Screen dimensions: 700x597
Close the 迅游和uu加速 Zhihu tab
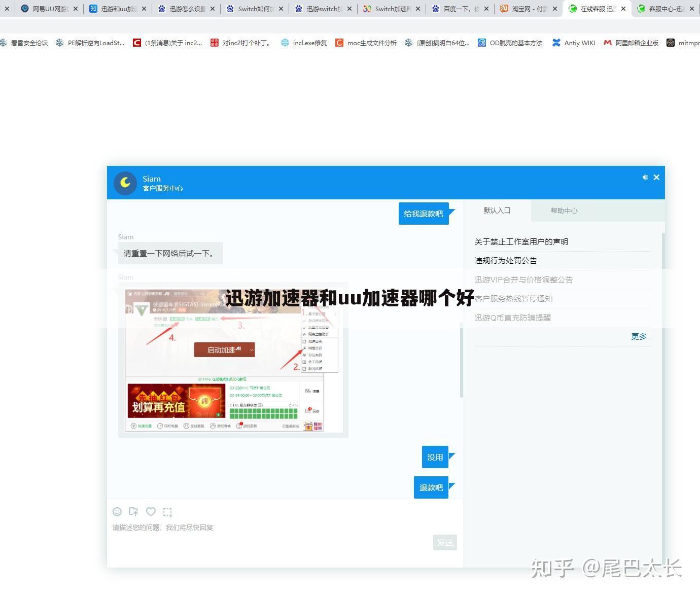(x=144, y=9)
